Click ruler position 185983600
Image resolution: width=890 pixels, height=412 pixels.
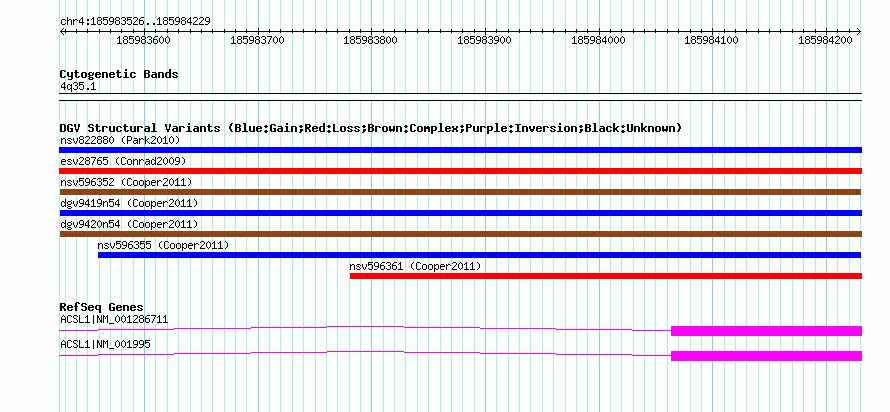[144, 40]
